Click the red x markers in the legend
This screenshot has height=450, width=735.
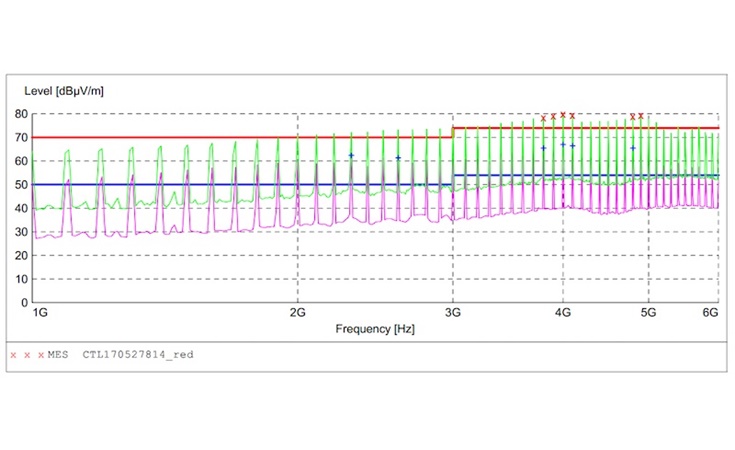26,355
